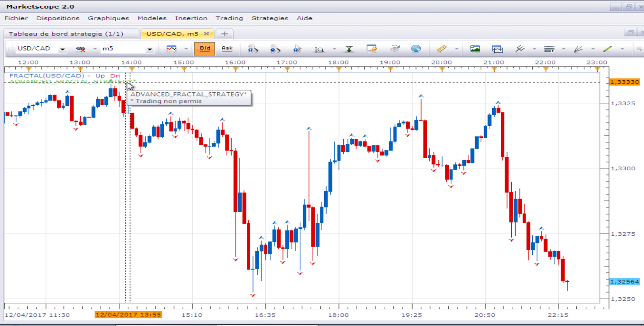
Task: Select the horizontal levels lines tool
Action: tap(549, 49)
